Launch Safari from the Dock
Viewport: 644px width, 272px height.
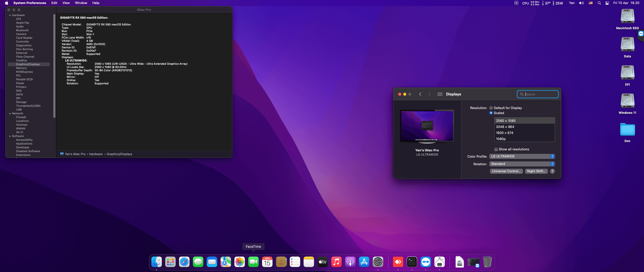point(184,262)
